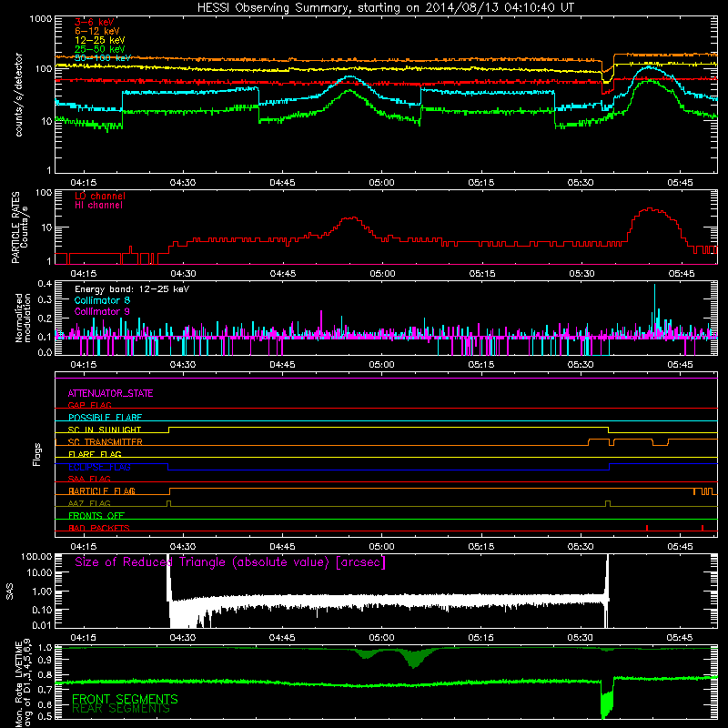Select the REAR SEGMENTS legend label
Screen dimensions: 728x728
(121, 709)
